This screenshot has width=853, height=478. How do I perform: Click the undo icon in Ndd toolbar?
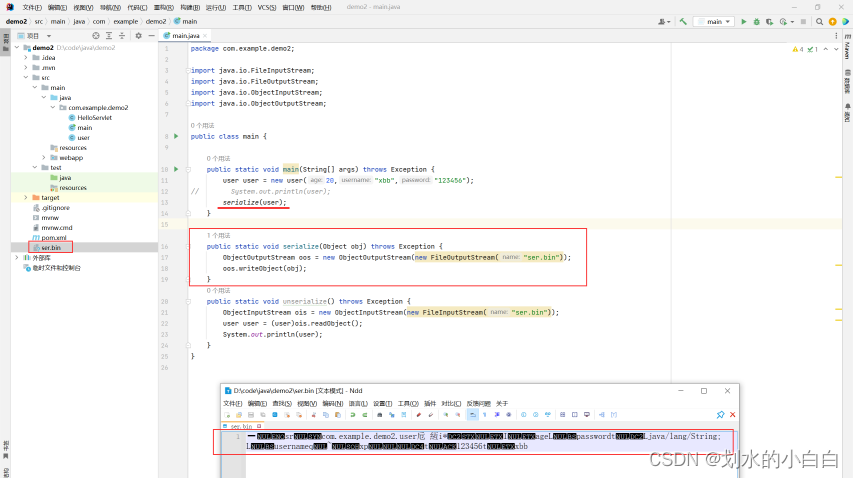tap(353, 415)
